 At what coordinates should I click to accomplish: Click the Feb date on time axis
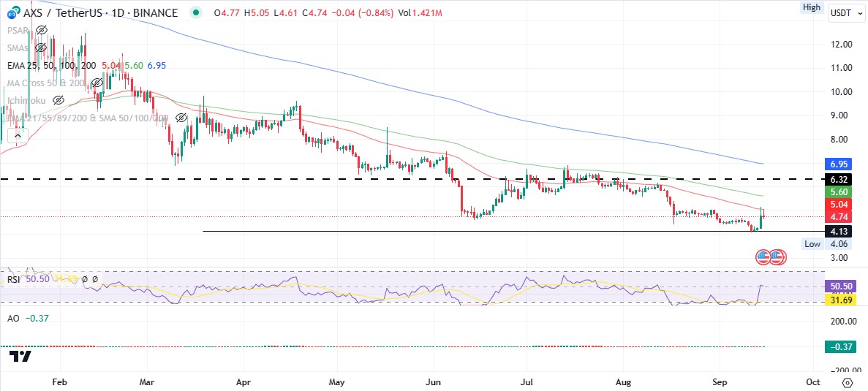coord(59,382)
